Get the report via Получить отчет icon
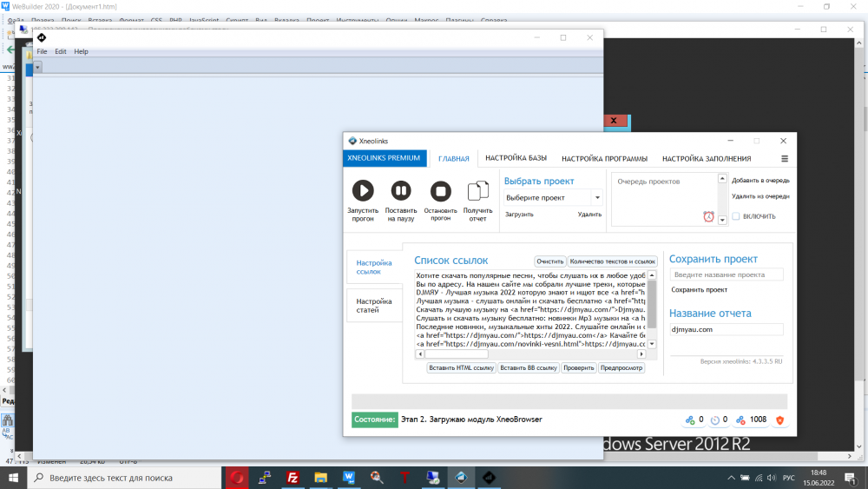 [477, 191]
